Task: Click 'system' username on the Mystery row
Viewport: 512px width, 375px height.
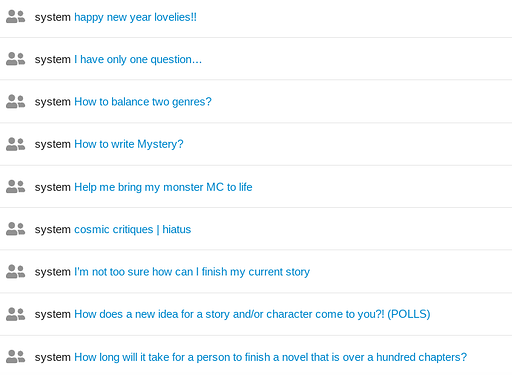Action: pyautogui.click(x=53, y=144)
